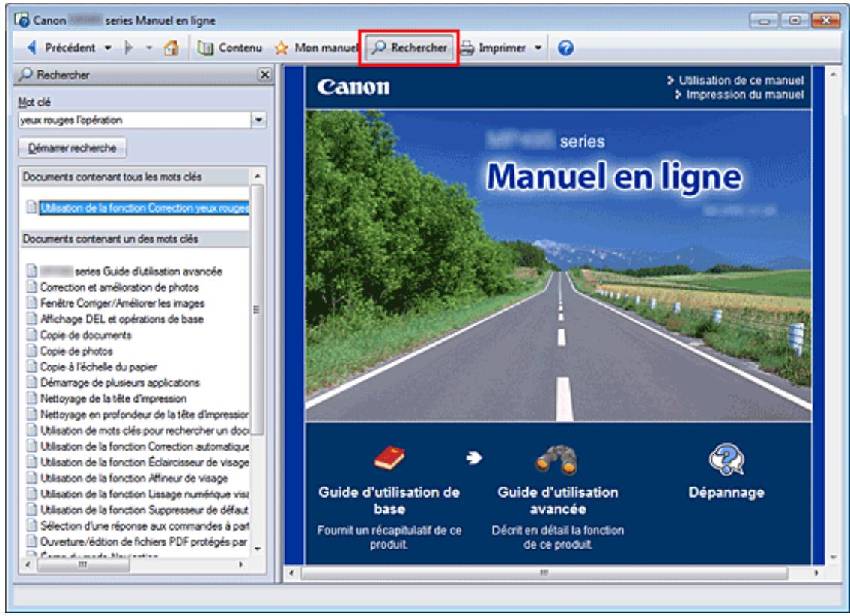Open Fenêtre Corriger/Améliorer les images
This screenshot has height=616, width=850.
click(122, 303)
